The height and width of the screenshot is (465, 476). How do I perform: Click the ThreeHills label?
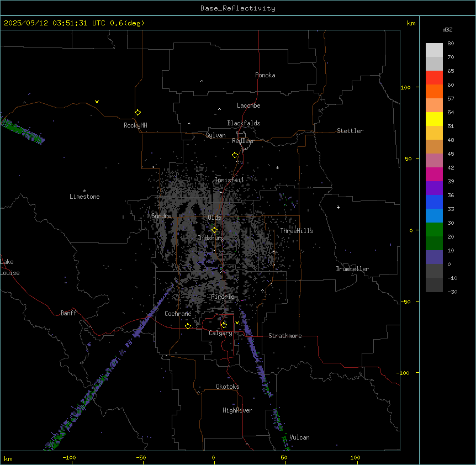[x=297, y=231]
